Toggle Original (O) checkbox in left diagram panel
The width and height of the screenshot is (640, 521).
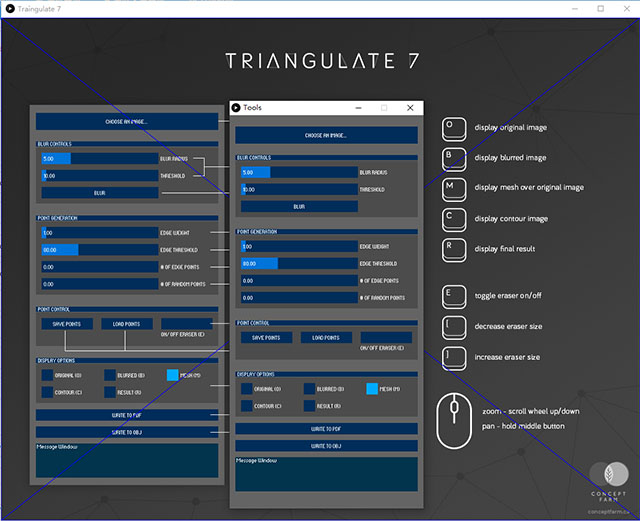[47, 375]
